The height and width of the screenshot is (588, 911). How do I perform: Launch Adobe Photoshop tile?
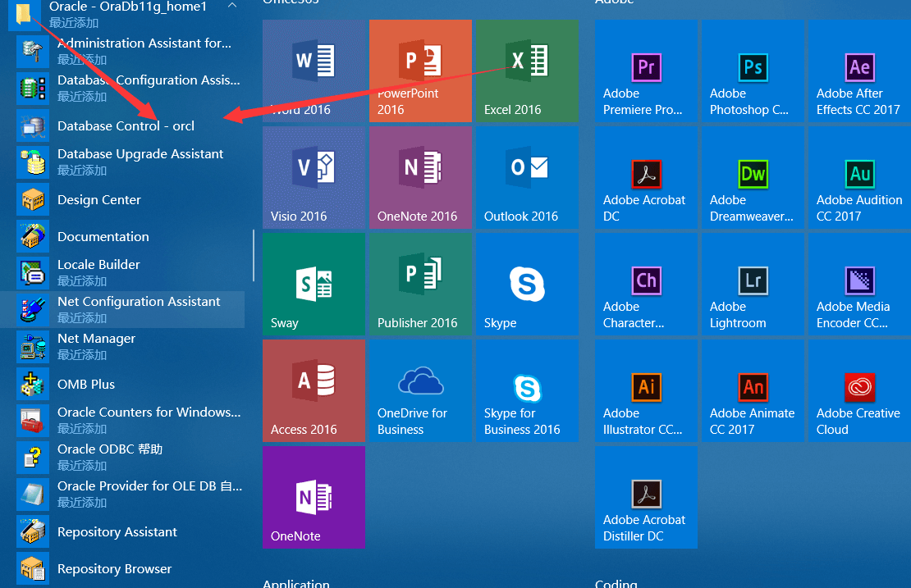click(753, 71)
